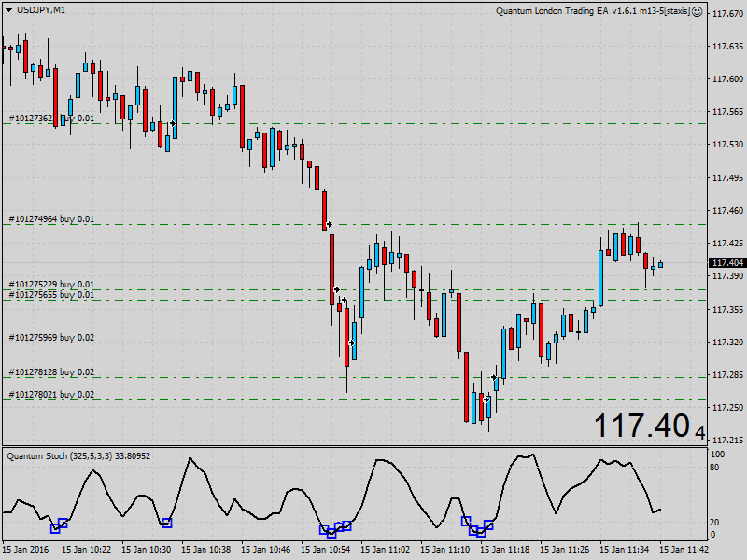Click the 117.600 price scale label

click(727, 79)
